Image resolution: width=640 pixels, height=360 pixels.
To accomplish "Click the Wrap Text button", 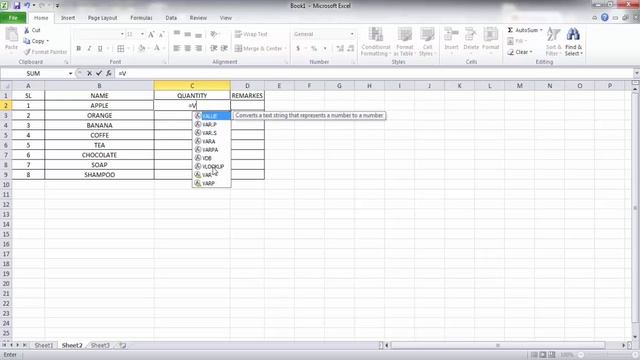I will 251,34.
